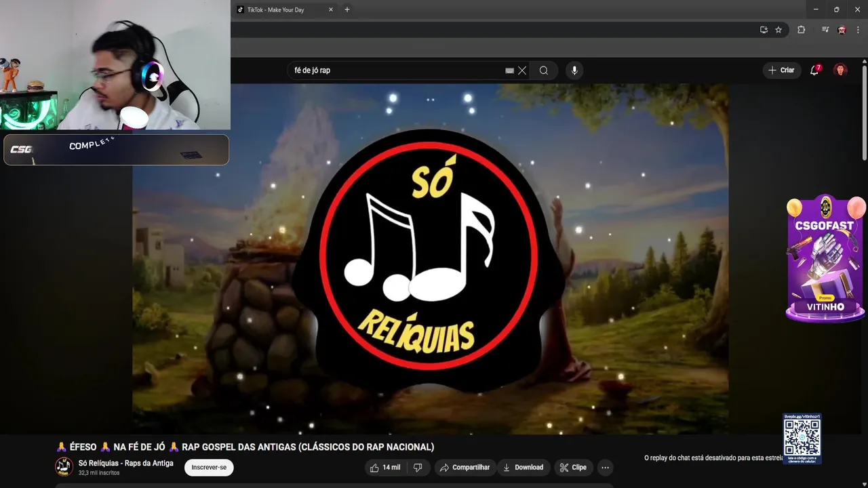Install app icon in address bar
The height and width of the screenshot is (488, 868).
(764, 30)
